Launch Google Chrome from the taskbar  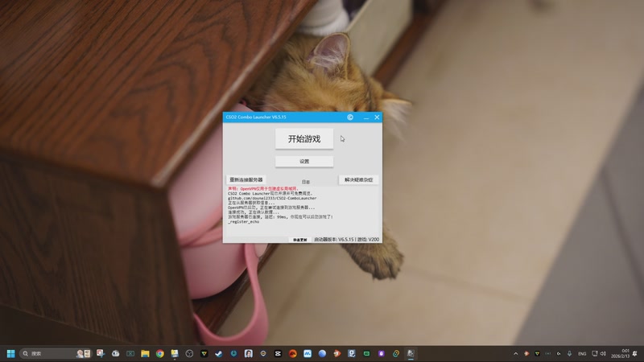(x=159, y=353)
